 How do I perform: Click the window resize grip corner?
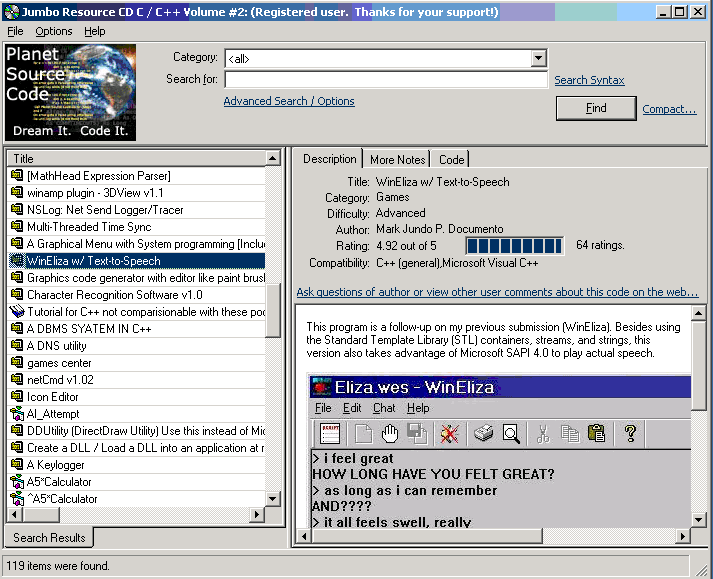[704, 569]
